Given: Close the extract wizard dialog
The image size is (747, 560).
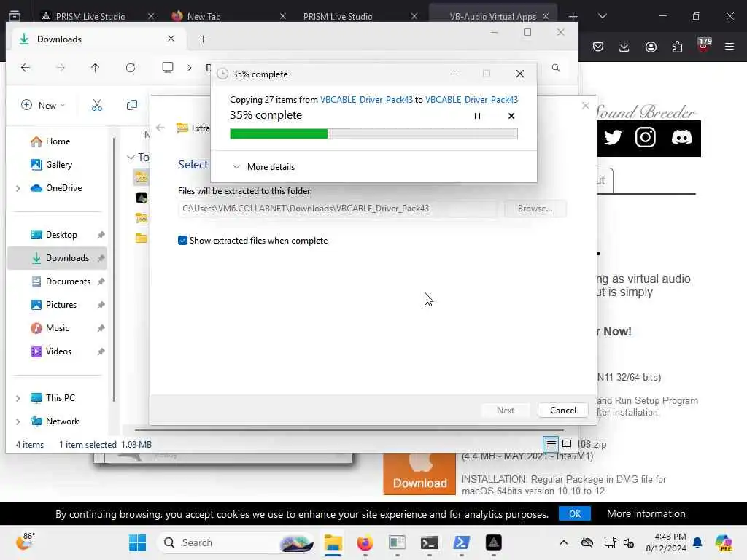Looking at the screenshot, I should pos(586,106).
